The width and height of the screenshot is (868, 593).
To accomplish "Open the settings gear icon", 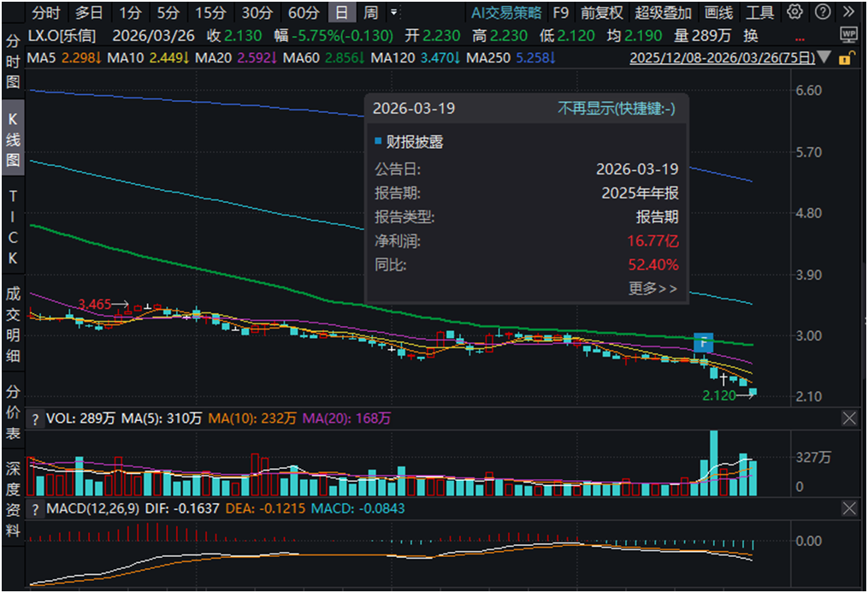I will (794, 12).
